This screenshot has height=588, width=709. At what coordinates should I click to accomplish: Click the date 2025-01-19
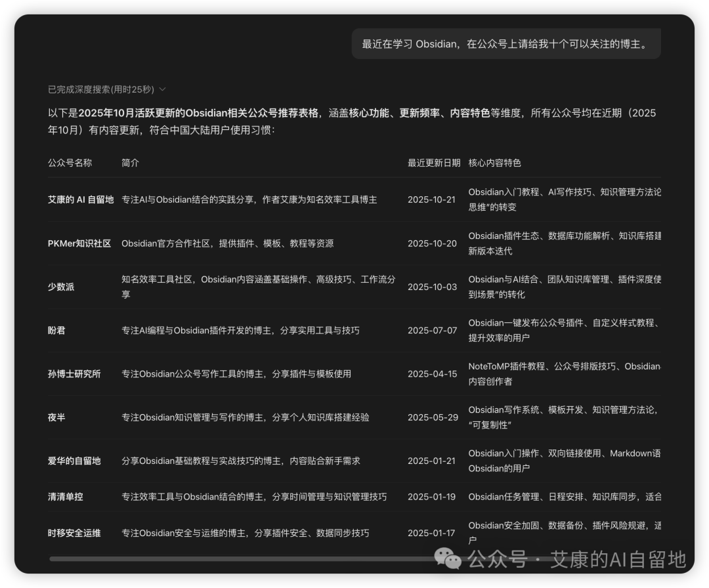point(431,497)
